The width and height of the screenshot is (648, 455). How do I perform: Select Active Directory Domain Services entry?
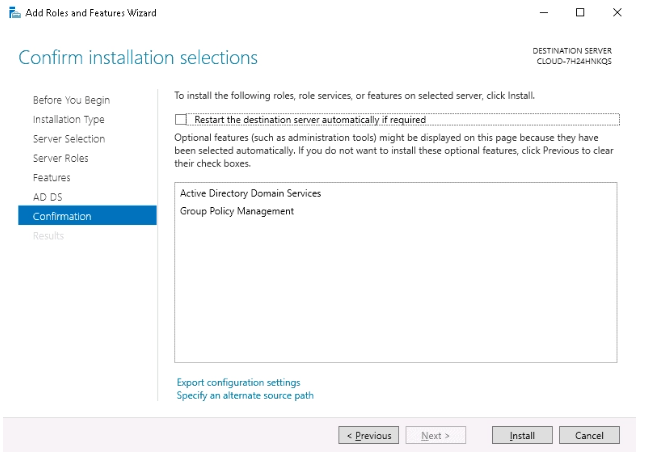(250, 193)
